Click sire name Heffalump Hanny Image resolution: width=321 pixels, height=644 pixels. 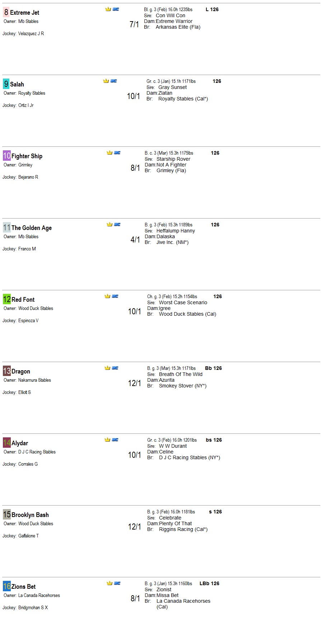point(176,231)
